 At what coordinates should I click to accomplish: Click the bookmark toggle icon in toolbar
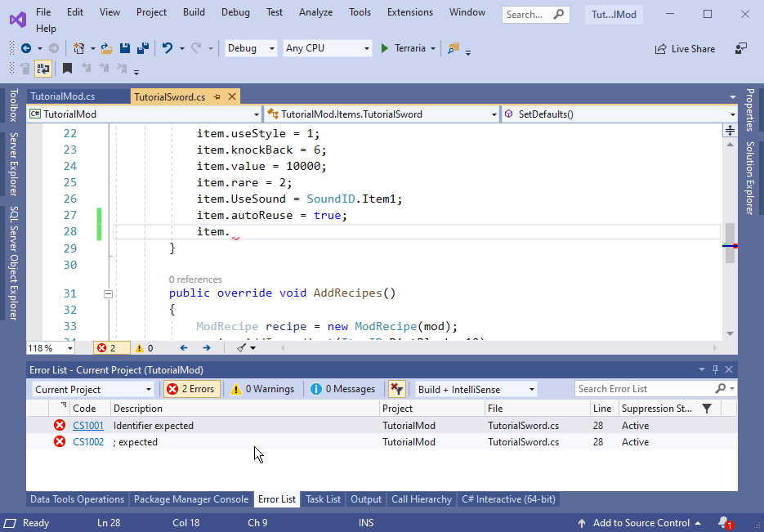tap(68, 69)
